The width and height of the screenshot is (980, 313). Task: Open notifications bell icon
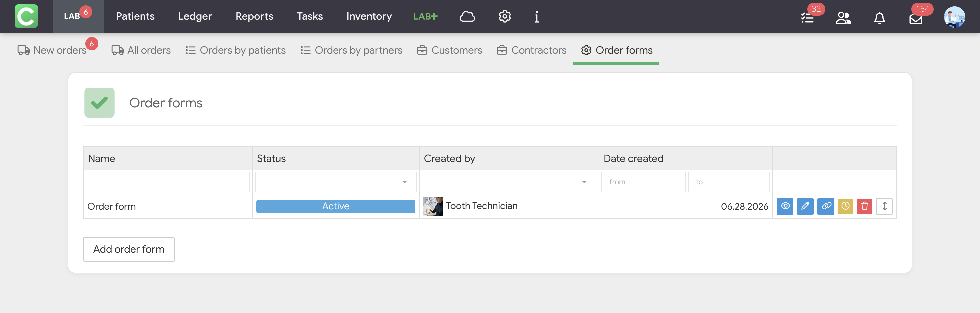[879, 17]
